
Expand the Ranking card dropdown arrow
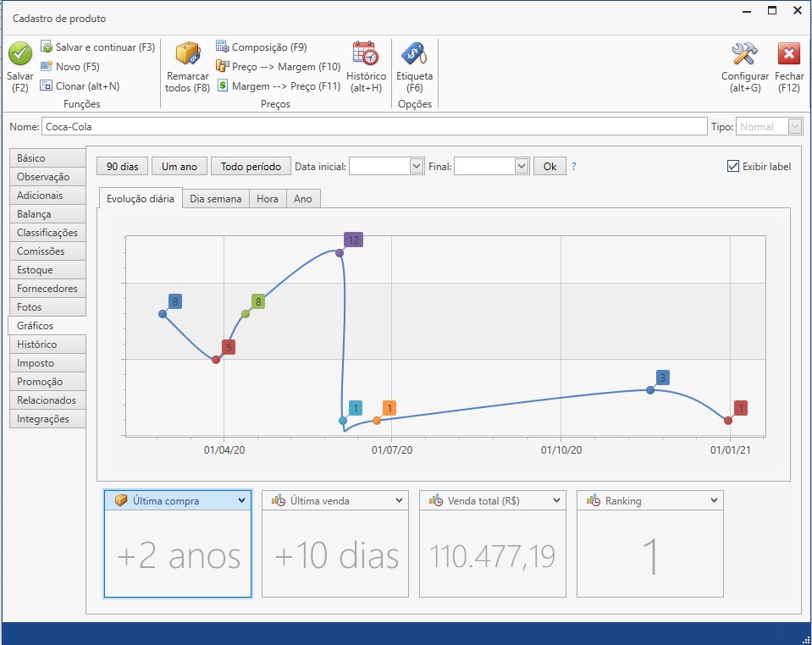[x=715, y=500]
